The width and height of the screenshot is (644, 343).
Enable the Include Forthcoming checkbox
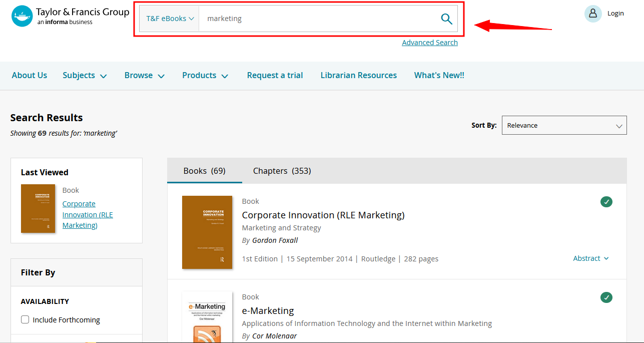[x=25, y=319]
